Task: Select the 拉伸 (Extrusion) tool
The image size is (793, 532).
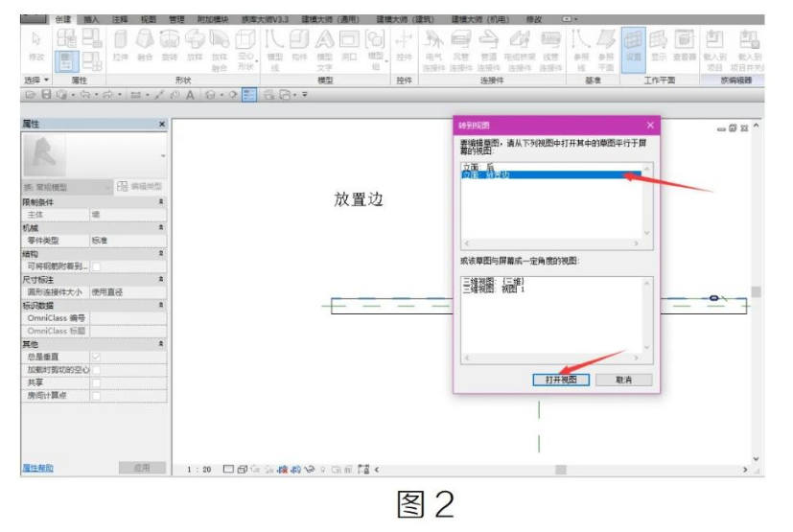Action: [x=121, y=45]
